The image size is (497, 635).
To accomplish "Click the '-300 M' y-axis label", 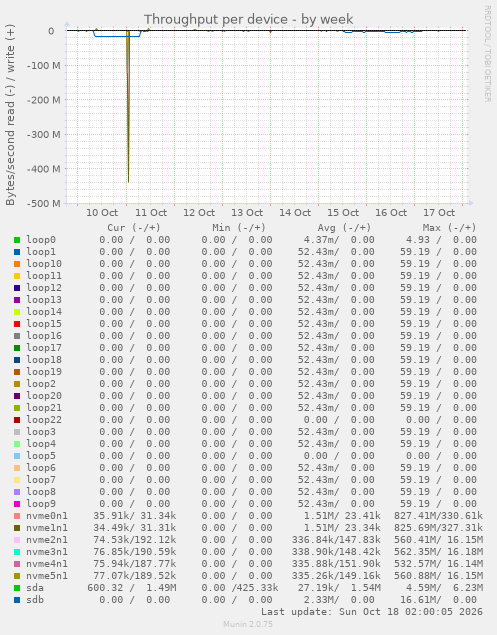I will pyautogui.click(x=43, y=134).
